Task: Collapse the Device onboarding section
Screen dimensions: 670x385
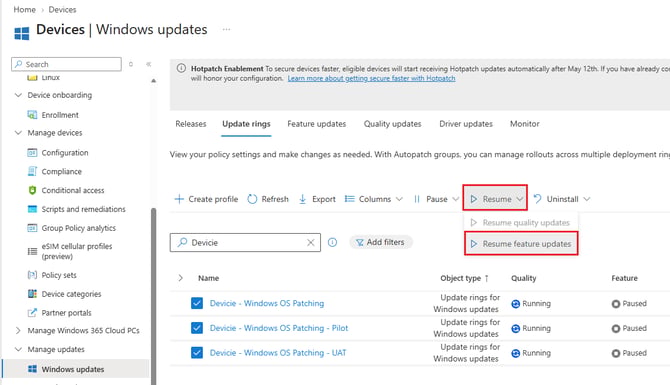Action: 18,95
